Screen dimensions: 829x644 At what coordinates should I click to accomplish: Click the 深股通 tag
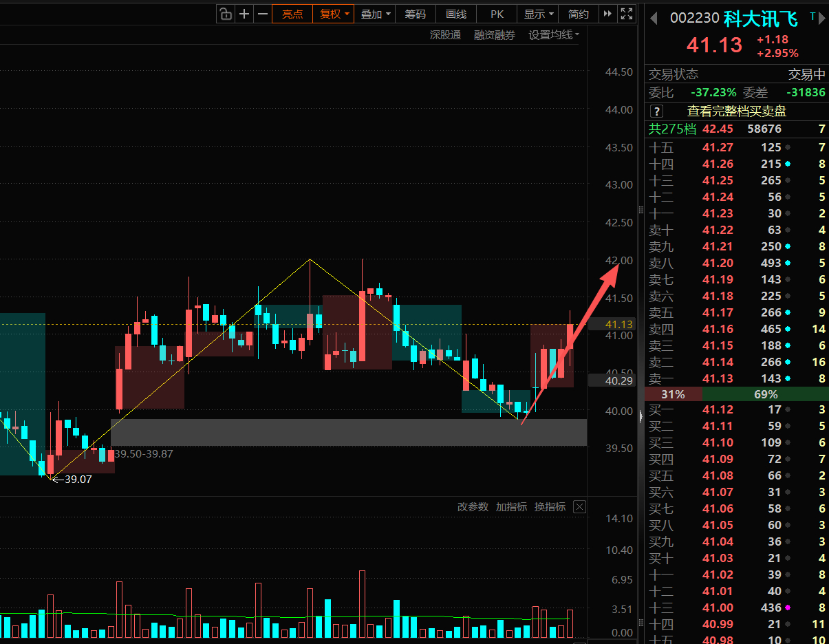tap(445, 34)
